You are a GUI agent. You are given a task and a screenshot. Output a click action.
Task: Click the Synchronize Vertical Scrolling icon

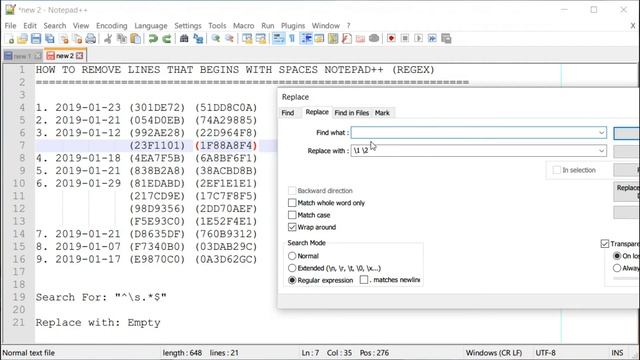coord(247,39)
